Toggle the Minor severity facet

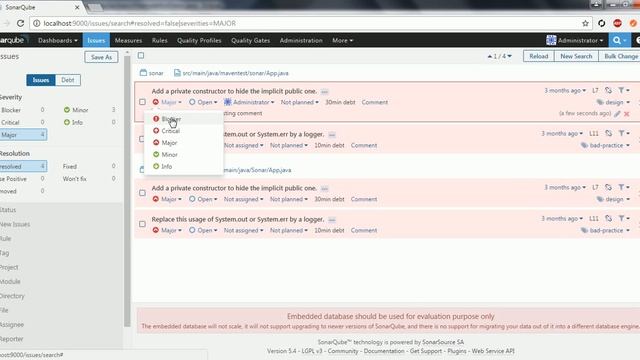tap(89, 110)
